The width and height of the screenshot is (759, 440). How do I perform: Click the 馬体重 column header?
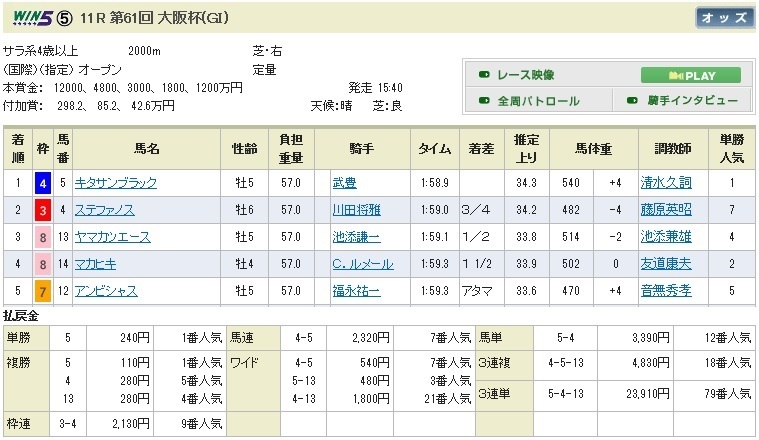593,149
